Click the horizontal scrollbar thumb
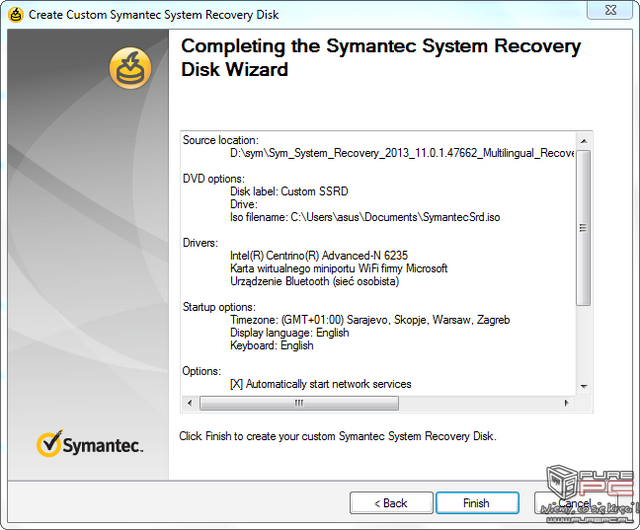The image size is (640, 530). click(299, 403)
